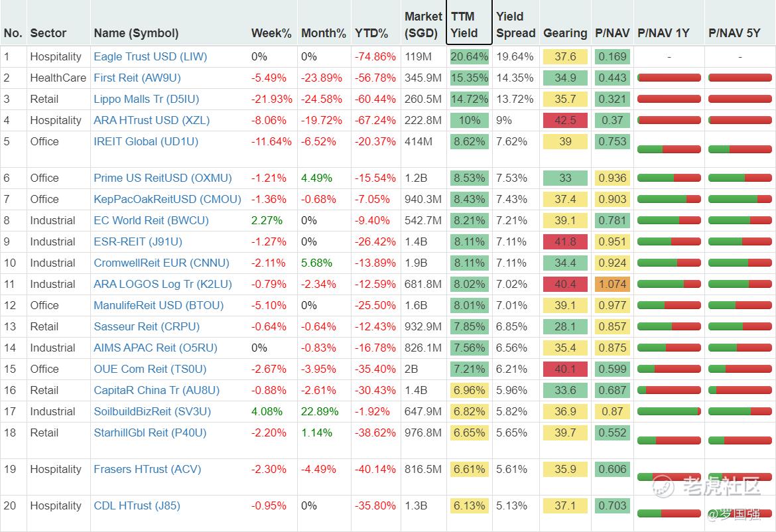Click Lippo Malls Week% value -21.93%
The height and width of the screenshot is (532, 776).
272,99
